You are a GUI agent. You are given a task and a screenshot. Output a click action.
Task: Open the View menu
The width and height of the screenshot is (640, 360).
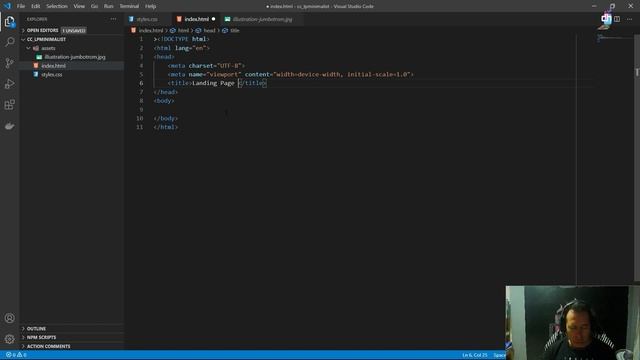click(x=79, y=6)
